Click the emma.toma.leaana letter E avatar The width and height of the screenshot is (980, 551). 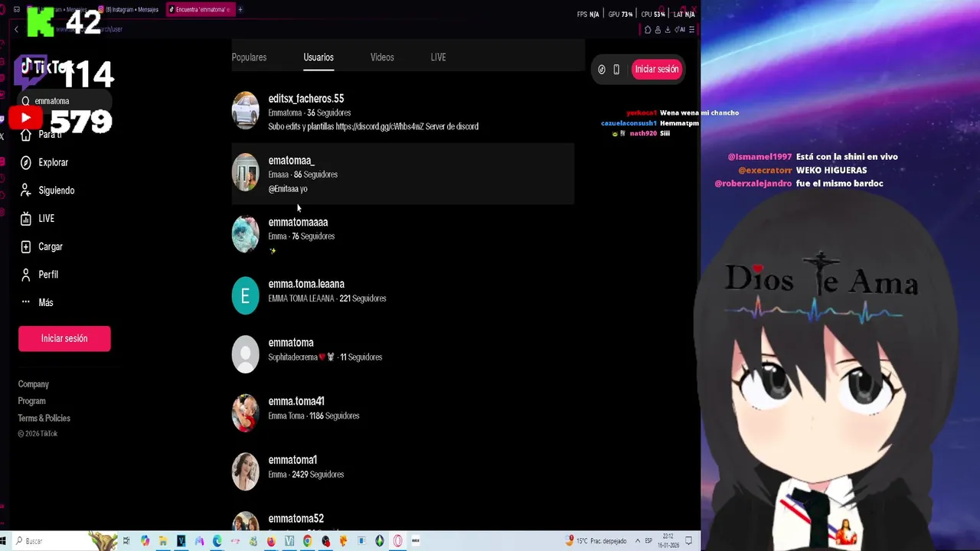[246, 296]
